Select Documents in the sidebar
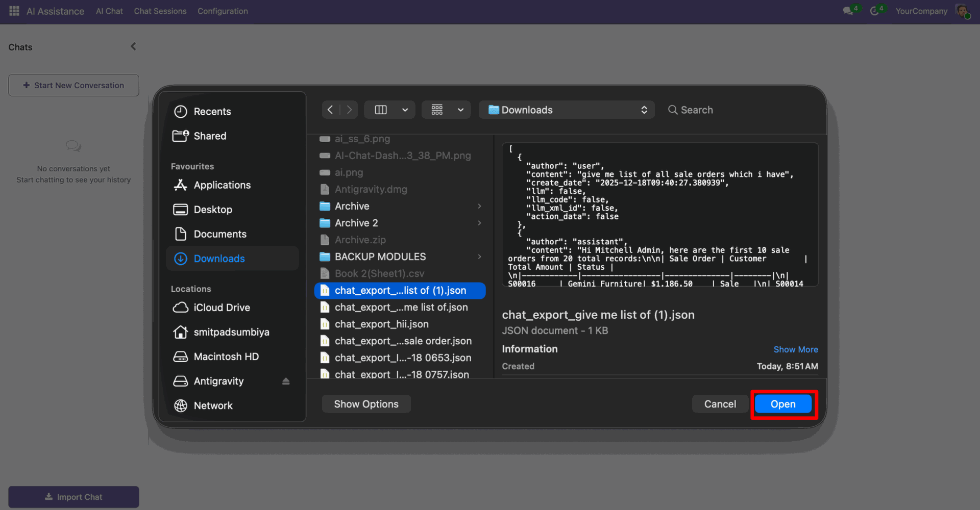Viewport: 980px width, 510px height. pos(220,234)
